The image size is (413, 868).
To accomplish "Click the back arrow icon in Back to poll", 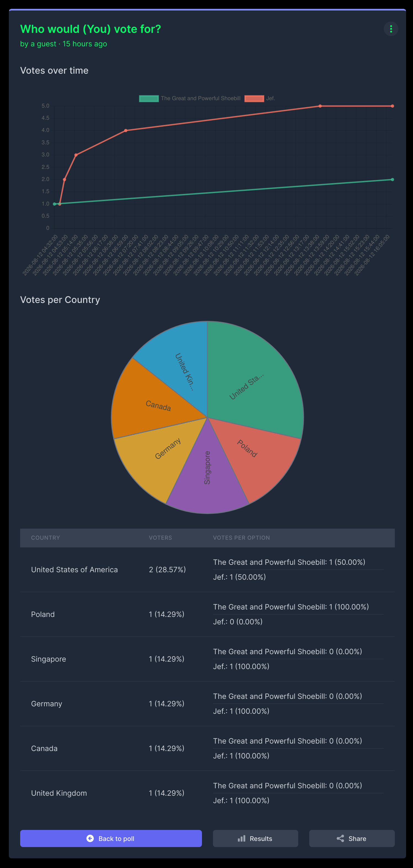I will point(90,838).
